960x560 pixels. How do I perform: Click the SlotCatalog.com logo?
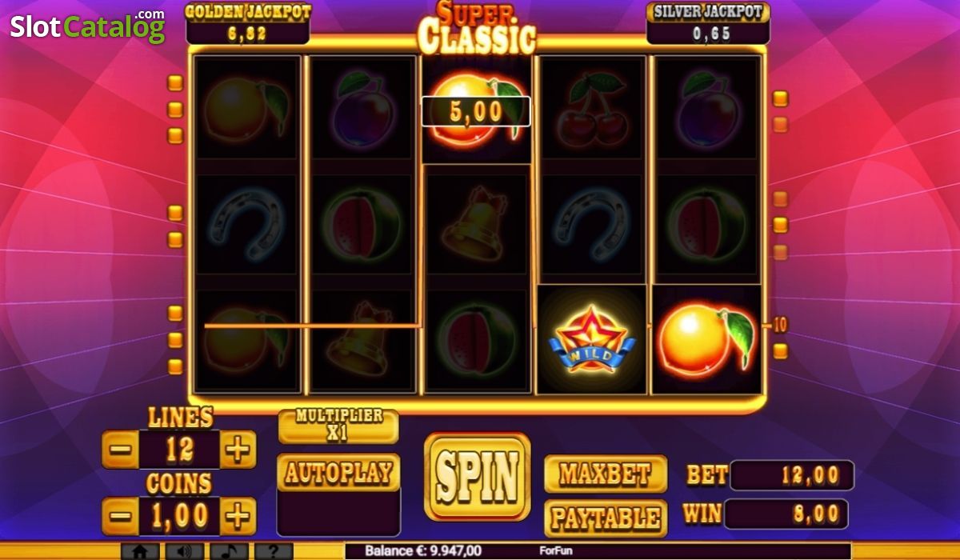tap(87, 26)
